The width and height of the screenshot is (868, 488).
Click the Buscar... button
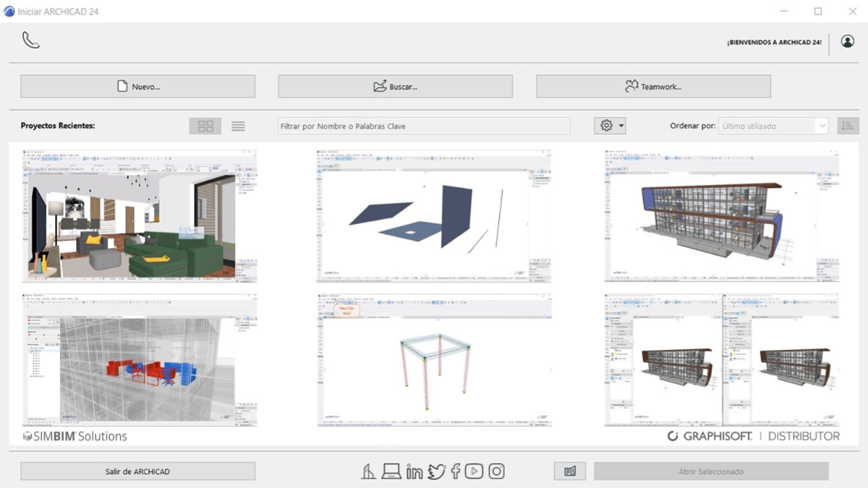coord(395,86)
